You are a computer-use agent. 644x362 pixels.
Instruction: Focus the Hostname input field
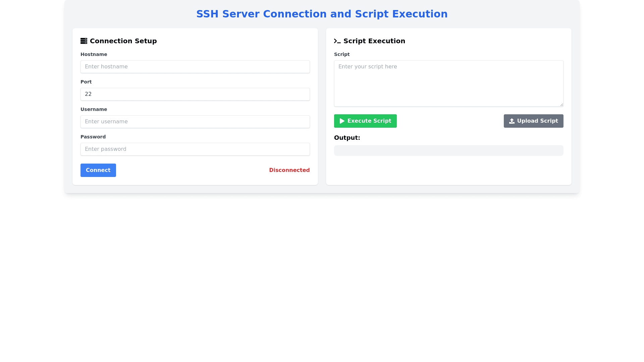click(x=195, y=67)
